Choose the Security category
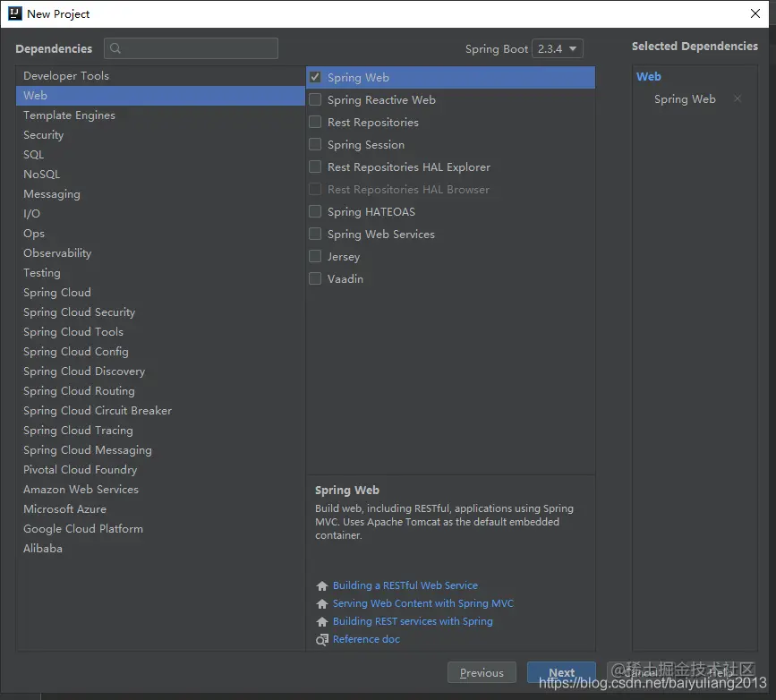 pyautogui.click(x=160, y=135)
